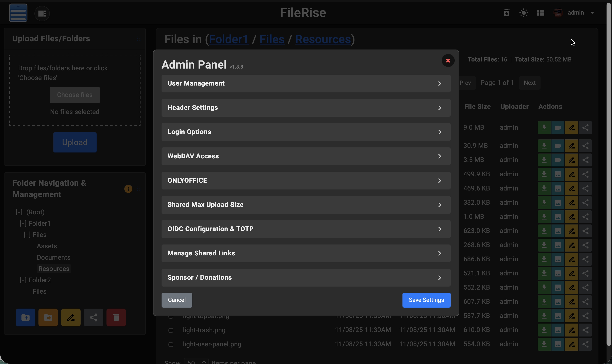
Task: Click the share folder icon below tree
Action: 93,317
